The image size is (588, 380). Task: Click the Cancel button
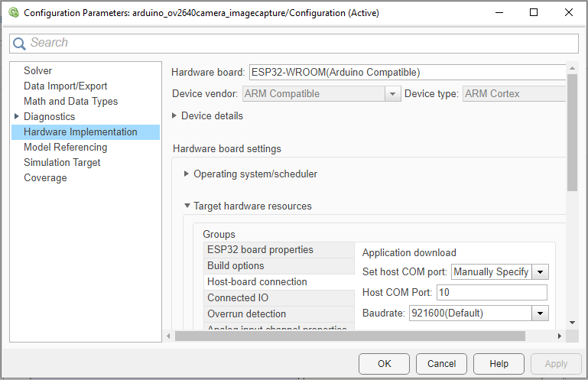coord(442,364)
